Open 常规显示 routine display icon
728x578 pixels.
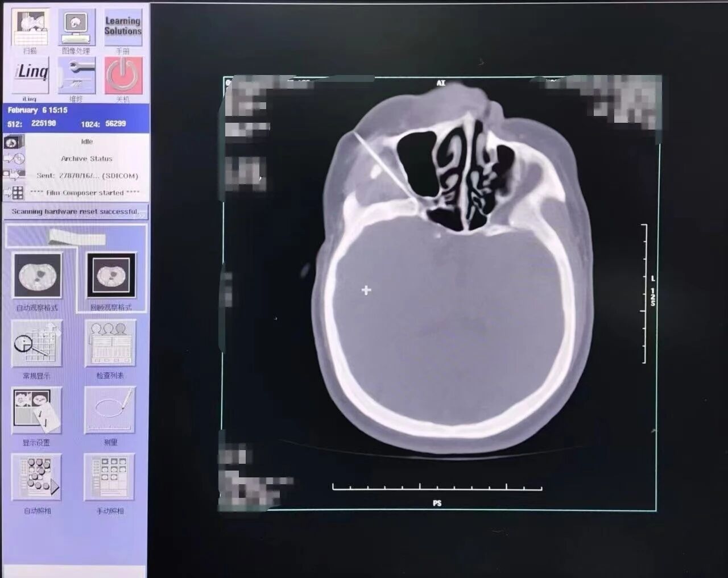click(36, 344)
